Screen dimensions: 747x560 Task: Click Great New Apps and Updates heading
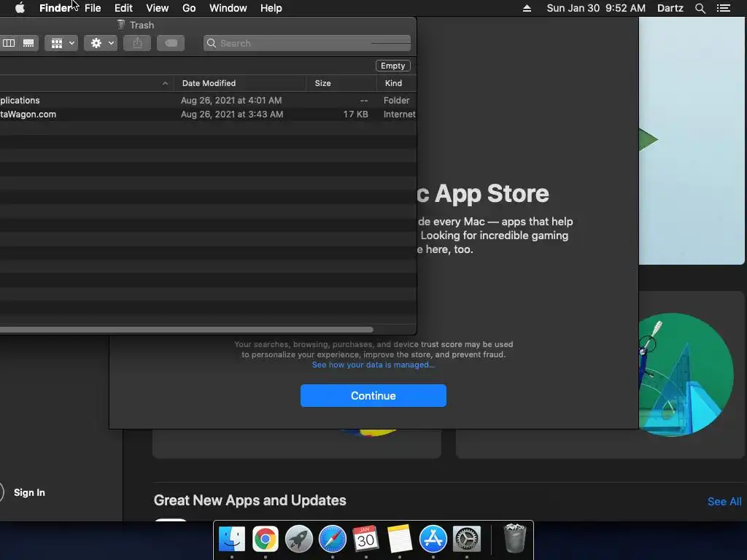pyautogui.click(x=249, y=500)
